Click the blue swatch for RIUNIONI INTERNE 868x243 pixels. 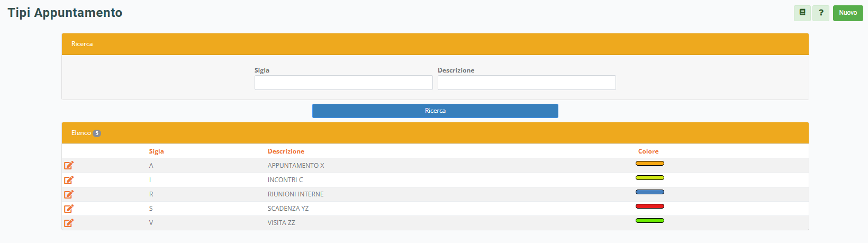coord(649,192)
